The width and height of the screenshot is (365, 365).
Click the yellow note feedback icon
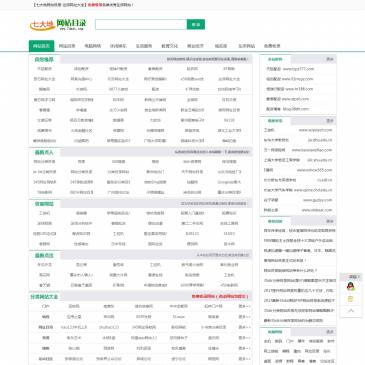351,299
